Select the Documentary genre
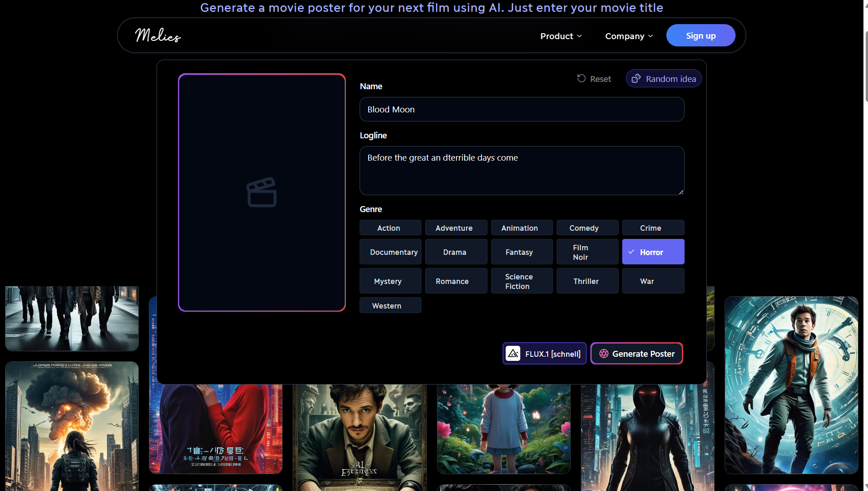Screen dimensions: 868x491 (x=391, y=252)
